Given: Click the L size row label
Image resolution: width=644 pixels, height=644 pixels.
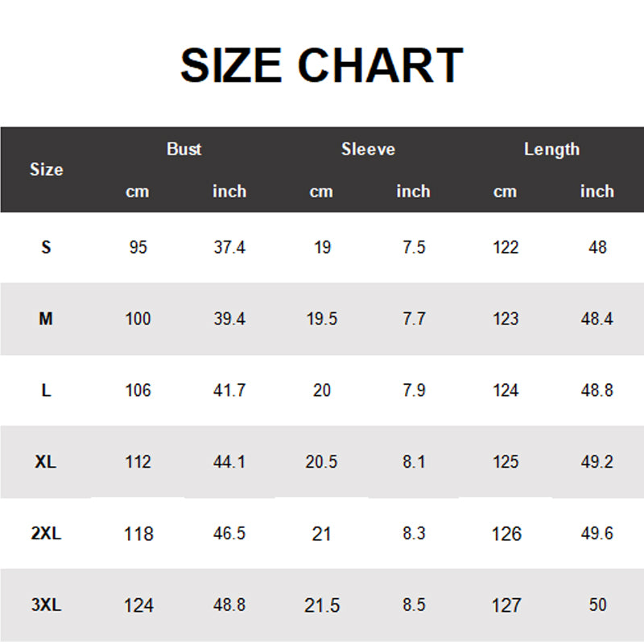Looking at the screenshot, I should 46,390.
